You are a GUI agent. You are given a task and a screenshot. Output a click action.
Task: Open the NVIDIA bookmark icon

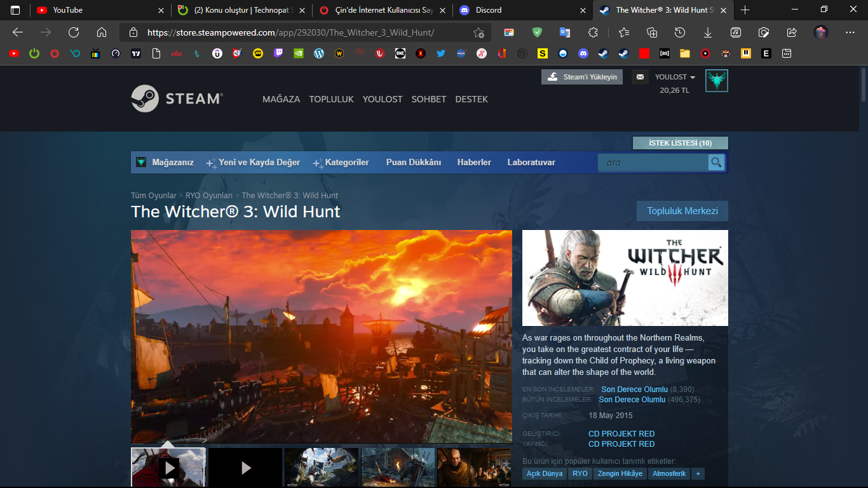(299, 54)
